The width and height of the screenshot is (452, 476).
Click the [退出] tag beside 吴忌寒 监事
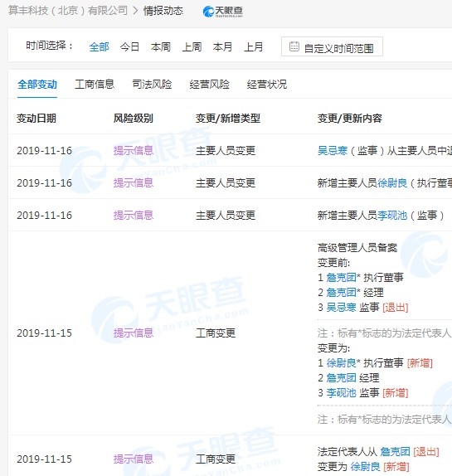[396, 308]
